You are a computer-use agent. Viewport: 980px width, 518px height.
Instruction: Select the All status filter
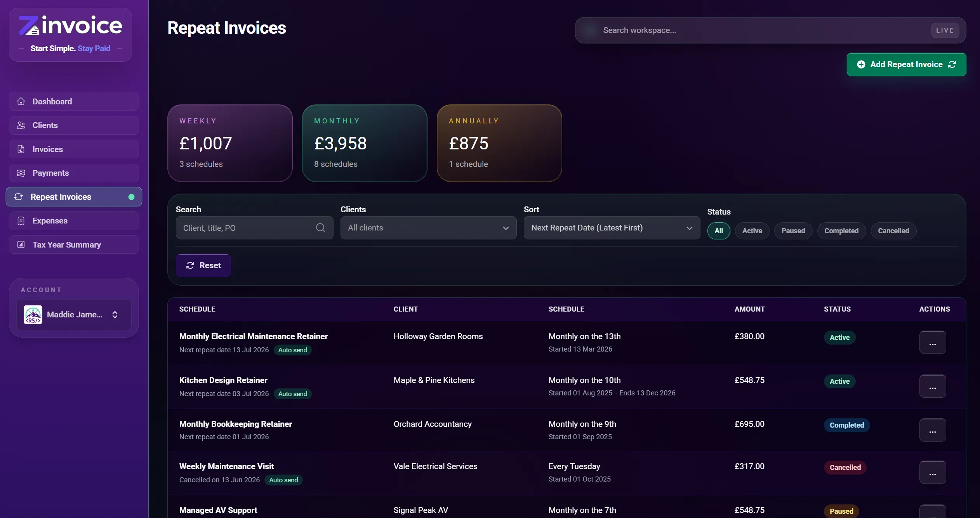click(719, 231)
